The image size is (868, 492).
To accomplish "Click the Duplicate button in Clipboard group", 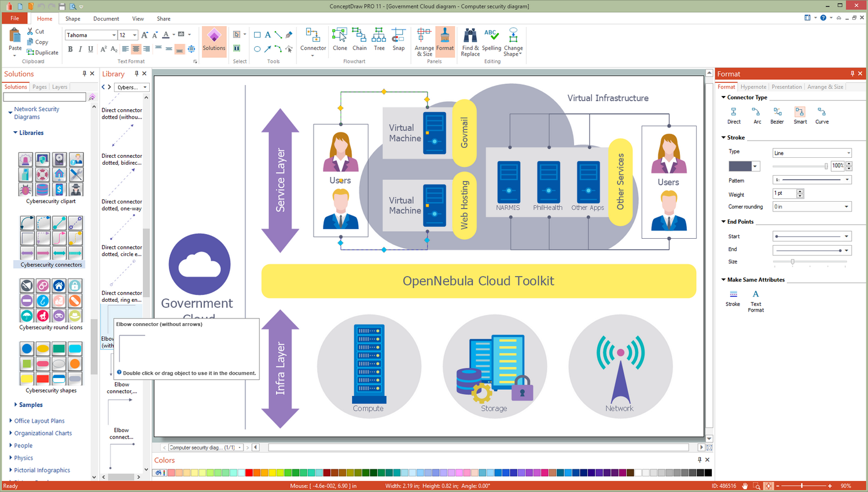I will pos(43,53).
